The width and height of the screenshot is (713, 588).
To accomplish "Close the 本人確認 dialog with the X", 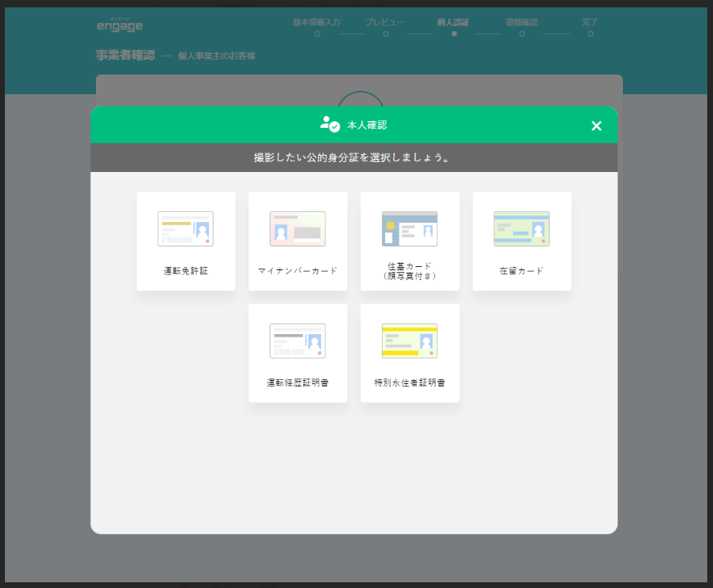I will (x=596, y=126).
